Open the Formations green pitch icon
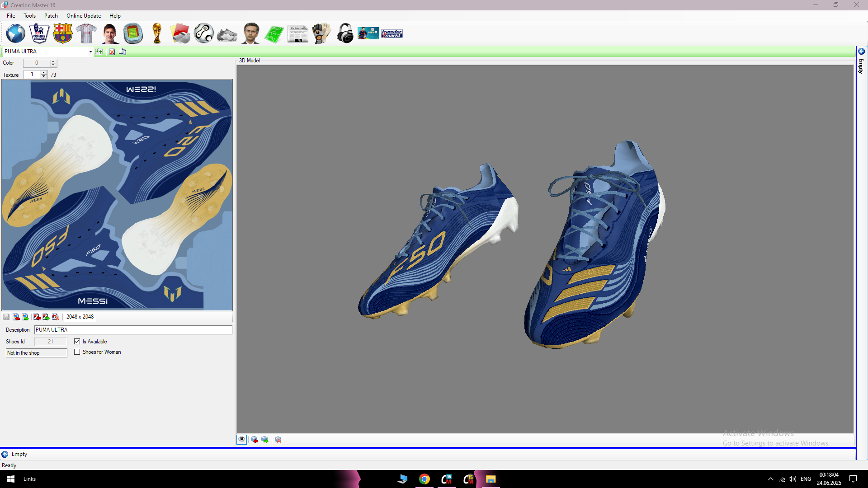Image resolution: width=868 pixels, height=488 pixels. click(x=274, y=34)
